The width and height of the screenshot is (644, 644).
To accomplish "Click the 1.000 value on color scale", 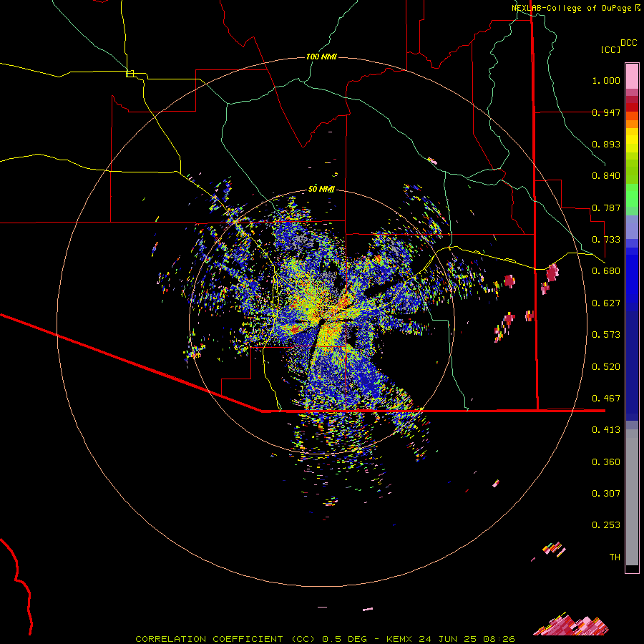I will [606, 80].
